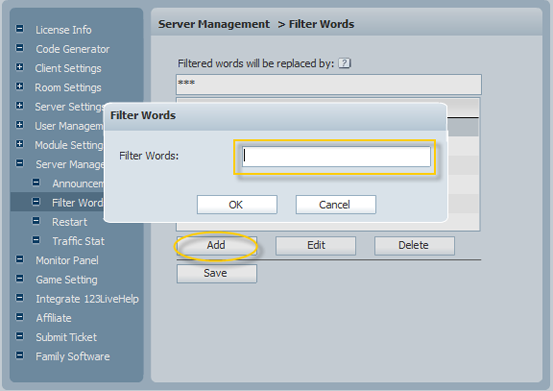The width and height of the screenshot is (553, 391).
Task: Expand the Client Settings tree node
Action: (x=20, y=67)
